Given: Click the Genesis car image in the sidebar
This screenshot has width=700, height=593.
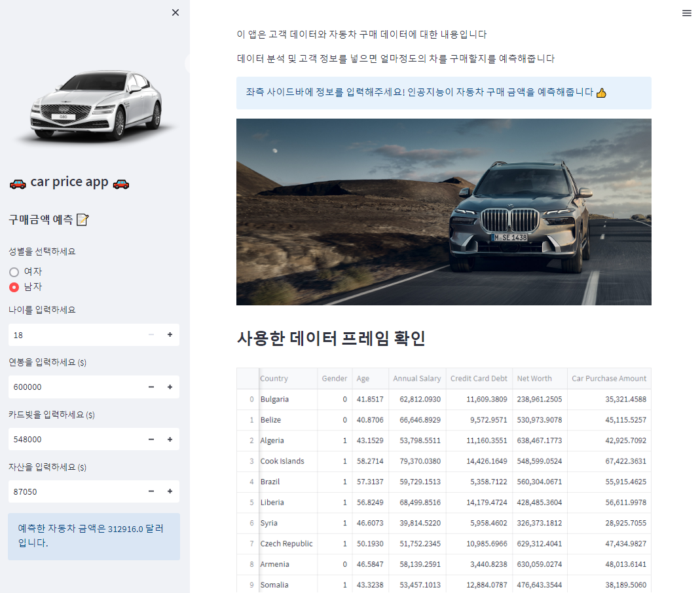Looking at the screenshot, I should (x=95, y=105).
